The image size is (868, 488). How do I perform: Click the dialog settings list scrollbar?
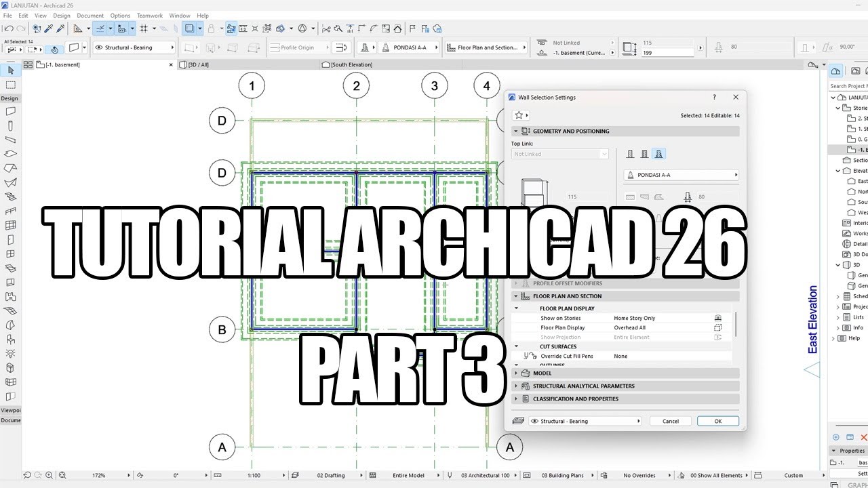pyautogui.click(x=736, y=324)
